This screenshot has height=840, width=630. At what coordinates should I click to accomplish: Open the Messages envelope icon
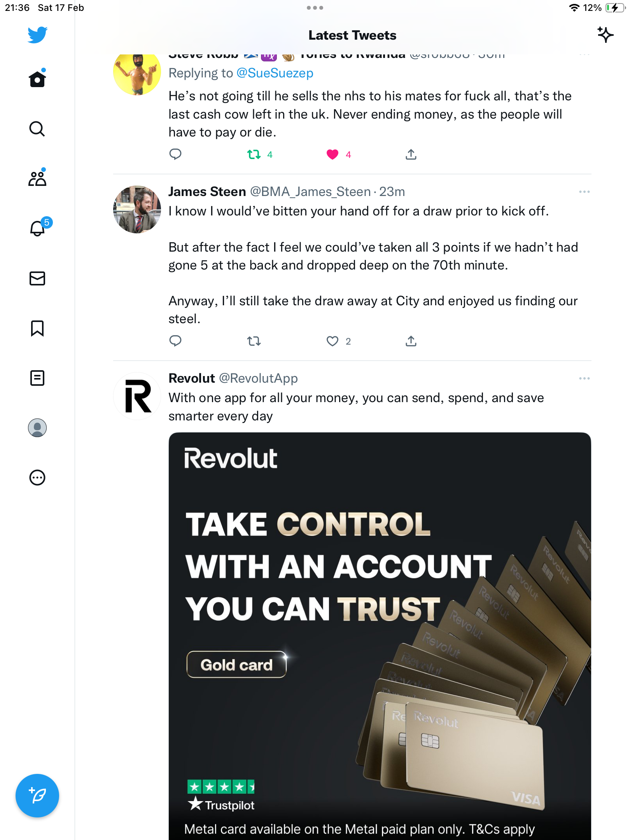37,278
